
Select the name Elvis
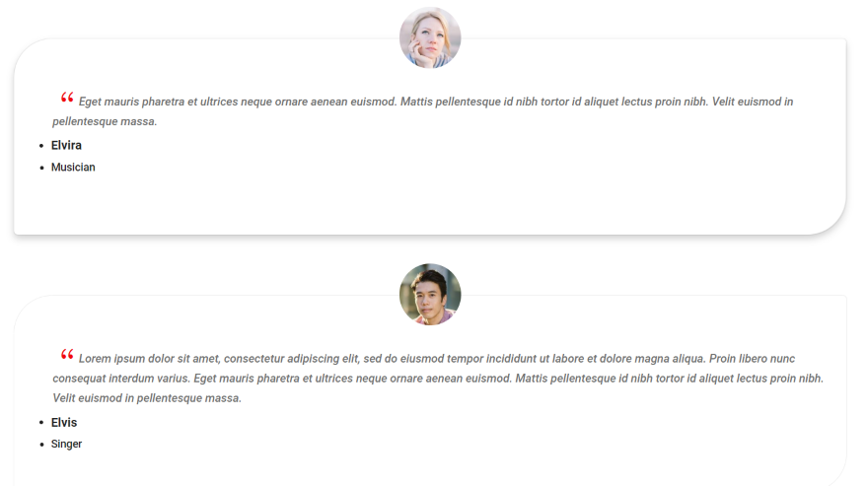64,422
